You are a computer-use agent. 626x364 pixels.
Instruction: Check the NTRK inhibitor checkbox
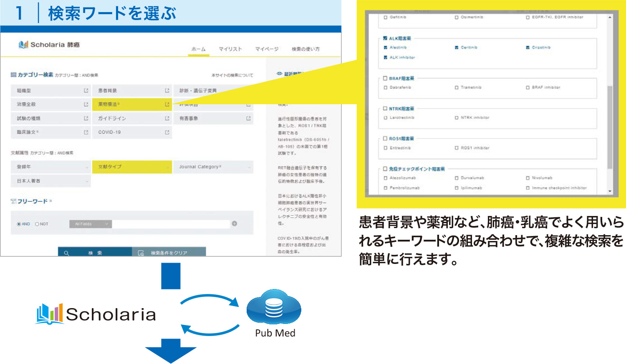coord(457,118)
